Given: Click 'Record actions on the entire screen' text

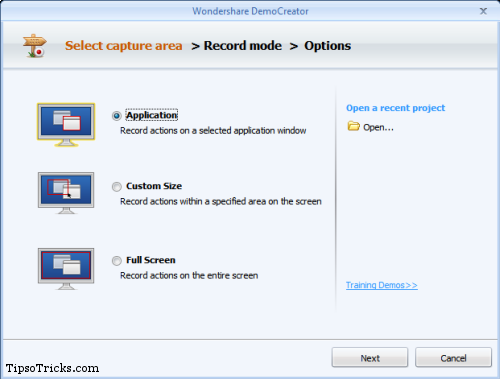Looking at the screenshot, I should pos(189,276).
